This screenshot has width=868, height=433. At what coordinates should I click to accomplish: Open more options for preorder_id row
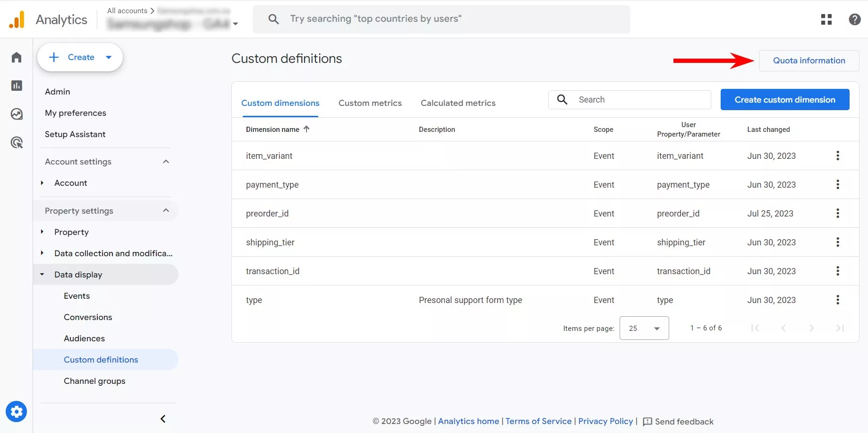coord(838,213)
